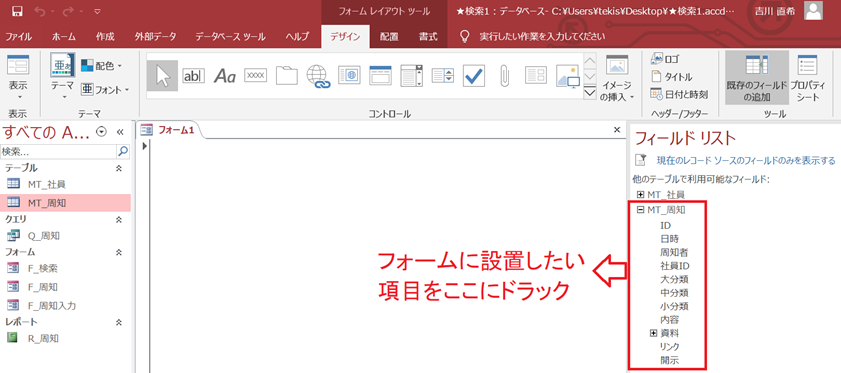Open the 配色 colors dropdown
The width and height of the screenshot is (841, 373).
point(102,66)
